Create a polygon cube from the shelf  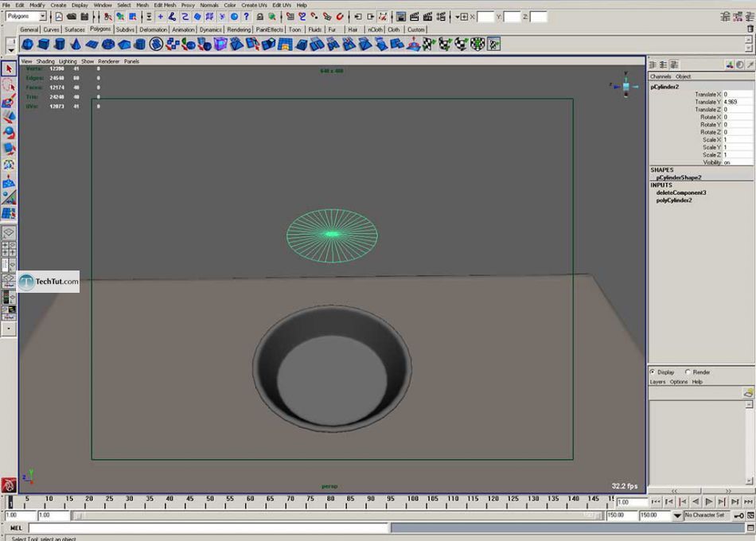tap(44, 45)
